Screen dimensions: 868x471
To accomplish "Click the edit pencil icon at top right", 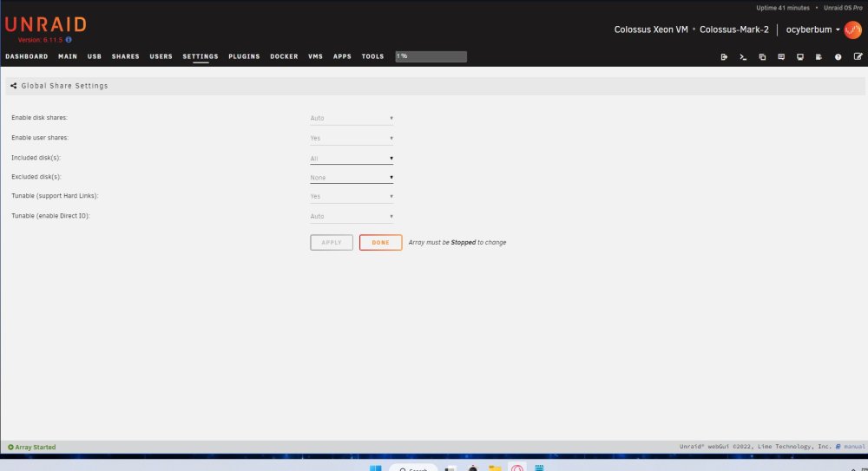I will tap(858, 56).
